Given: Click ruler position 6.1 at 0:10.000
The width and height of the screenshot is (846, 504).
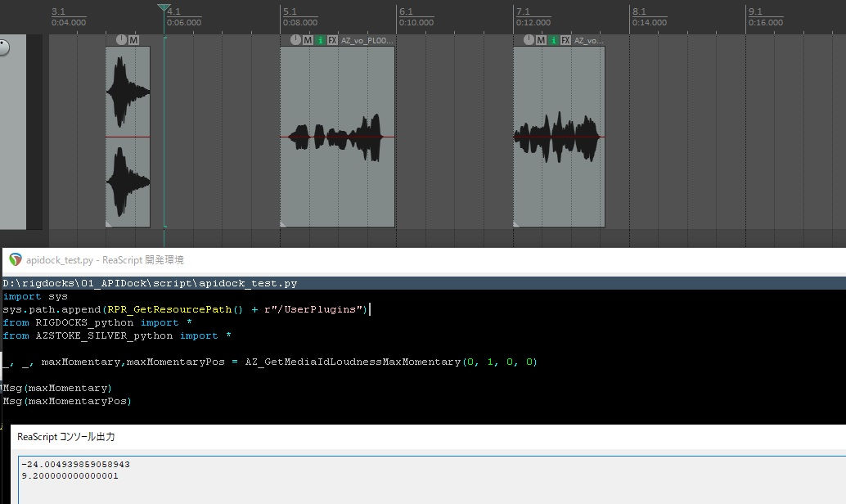Looking at the screenshot, I should tap(416, 16).
